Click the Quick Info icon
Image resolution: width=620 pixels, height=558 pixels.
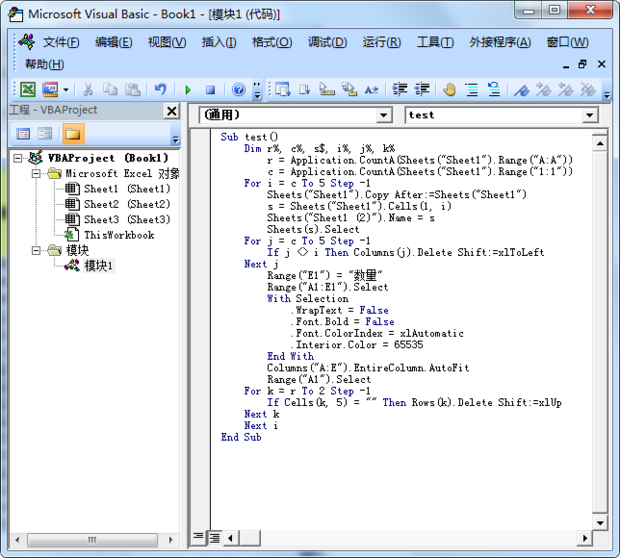pyautogui.click(x=327, y=89)
